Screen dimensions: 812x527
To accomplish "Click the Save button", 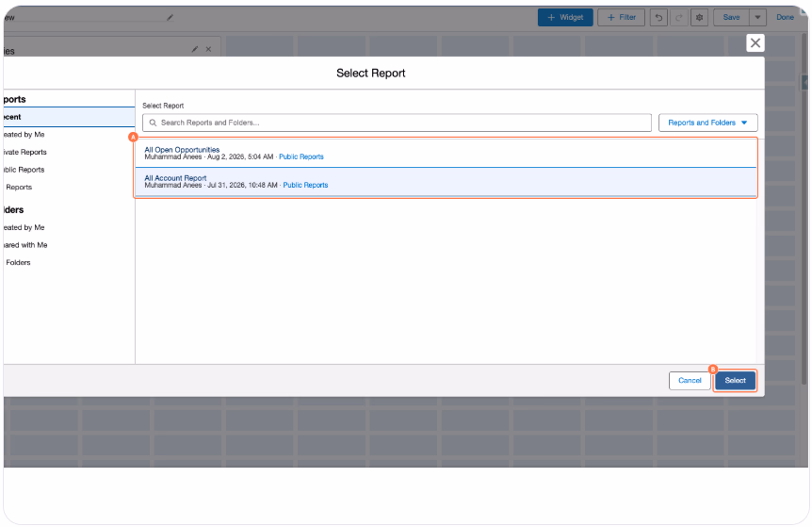I will click(731, 18).
